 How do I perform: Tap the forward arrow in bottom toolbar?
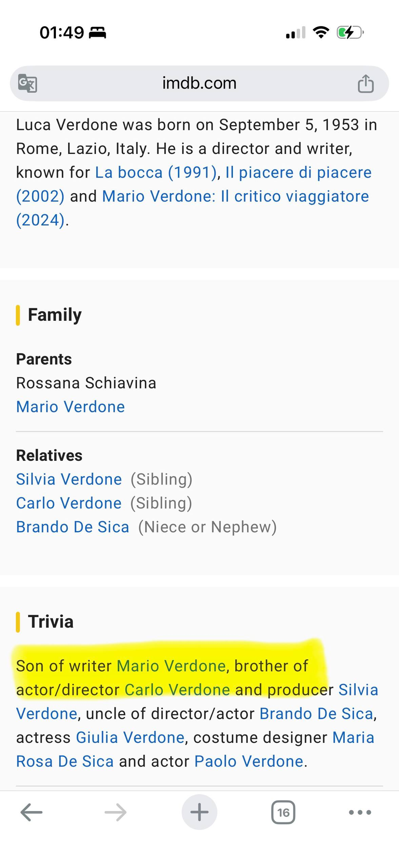[115, 812]
